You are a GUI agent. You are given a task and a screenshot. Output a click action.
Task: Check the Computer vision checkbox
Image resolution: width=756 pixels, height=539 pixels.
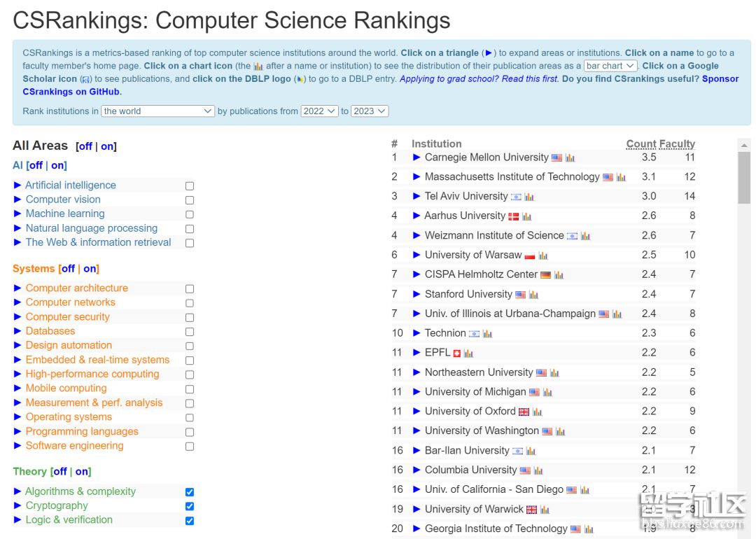(x=190, y=199)
